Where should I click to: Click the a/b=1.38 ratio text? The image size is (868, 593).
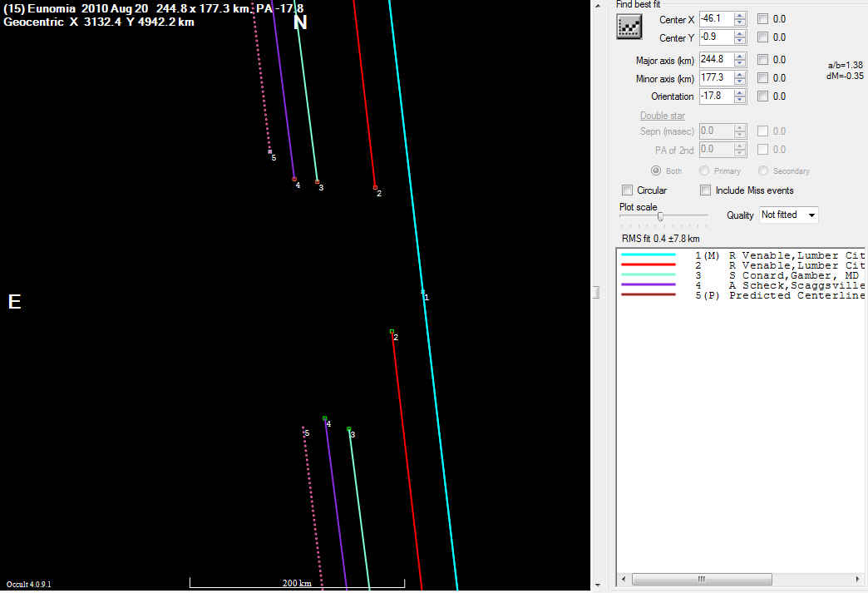pyautogui.click(x=846, y=66)
